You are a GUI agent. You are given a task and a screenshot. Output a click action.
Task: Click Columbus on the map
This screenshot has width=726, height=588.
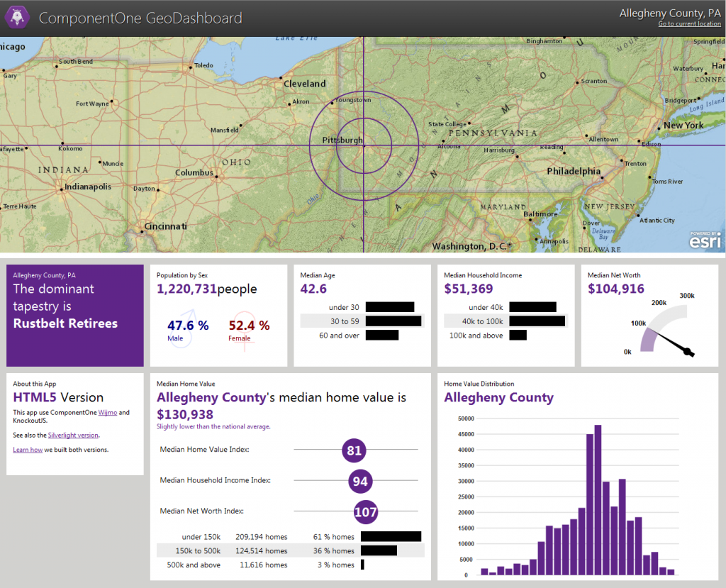coord(194,172)
